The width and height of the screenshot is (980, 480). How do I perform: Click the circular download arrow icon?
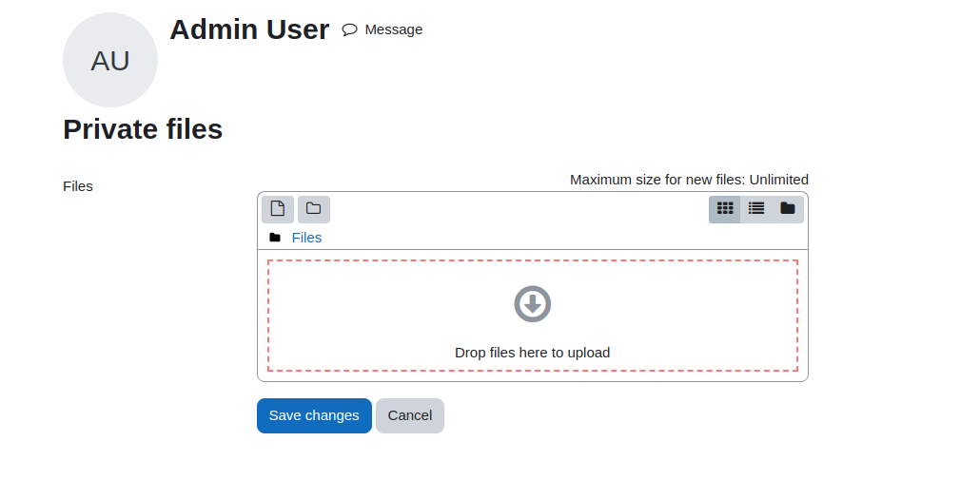533,304
